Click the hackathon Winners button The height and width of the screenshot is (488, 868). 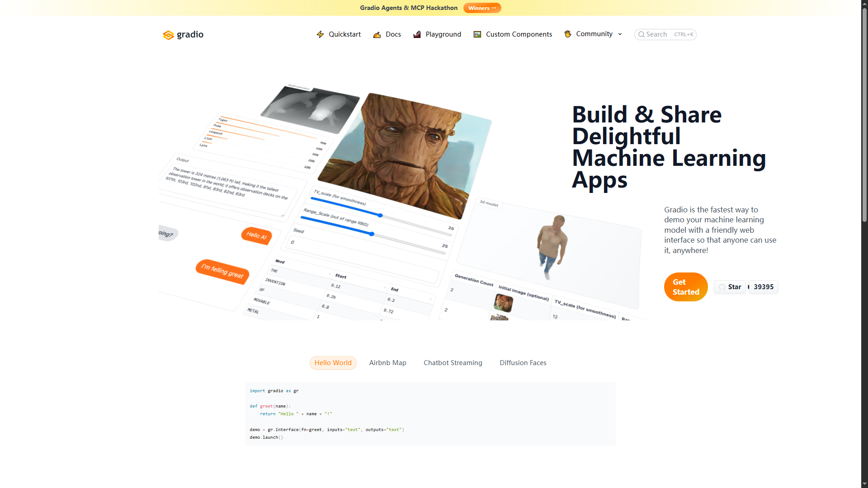(x=482, y=8)
